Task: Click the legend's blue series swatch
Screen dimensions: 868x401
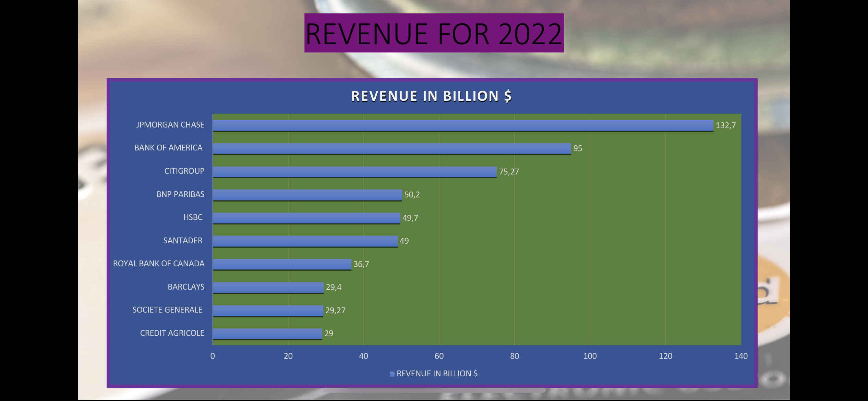Action: (x=392, y=374)
